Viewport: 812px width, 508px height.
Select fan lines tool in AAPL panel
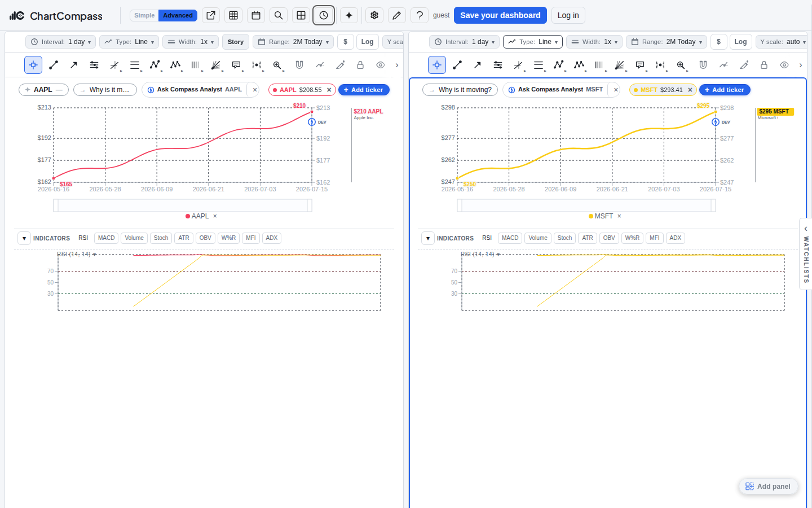(216, 65)
